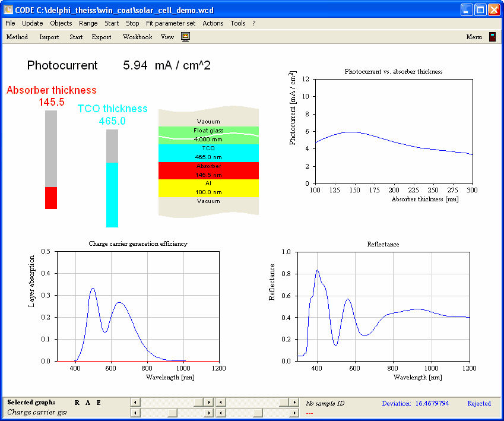504x421 pixels.
Task: Open the Actions menu
Action: (213, 23)
